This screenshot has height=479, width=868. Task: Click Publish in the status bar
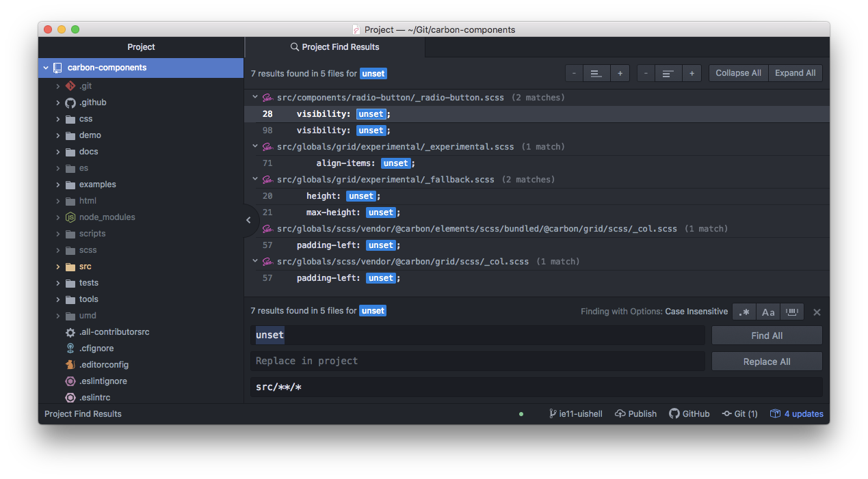click(636, 414)
